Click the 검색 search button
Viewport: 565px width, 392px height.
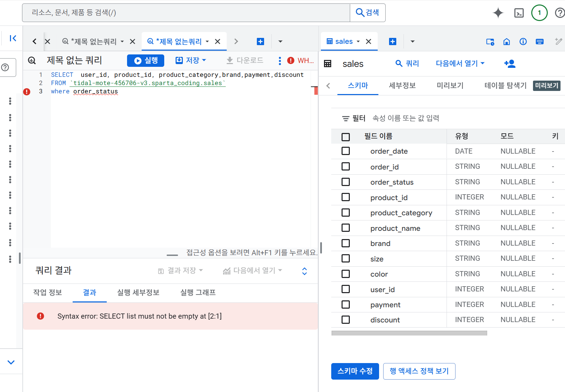coord(367,13)
